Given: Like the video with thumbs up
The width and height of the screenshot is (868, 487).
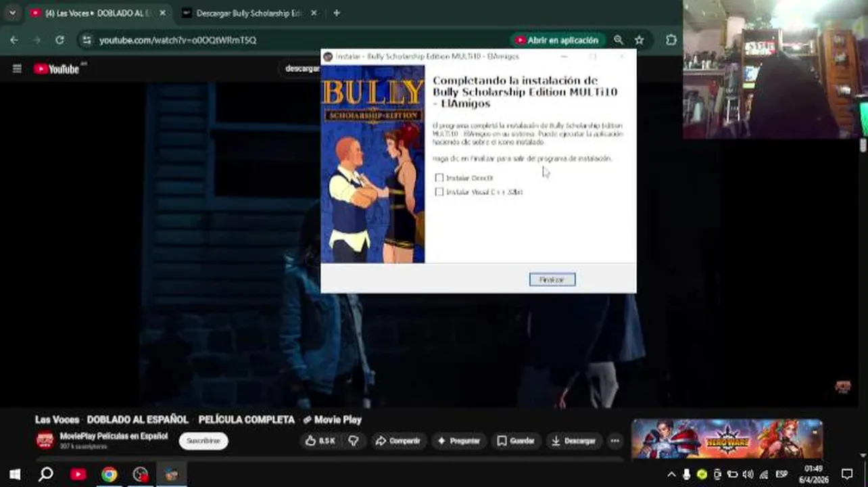Looking at the screenshot, I should tap(320, 441).
